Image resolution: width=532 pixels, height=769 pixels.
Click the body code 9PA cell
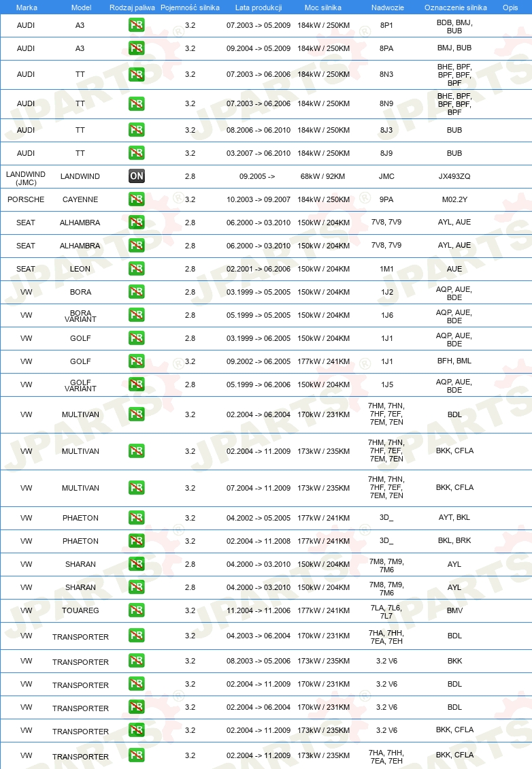coord(386,199)
